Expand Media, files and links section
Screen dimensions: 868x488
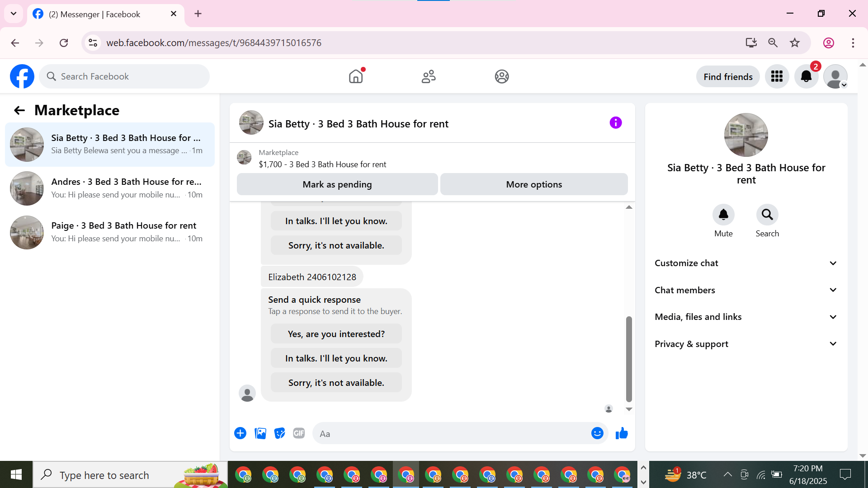746,317
